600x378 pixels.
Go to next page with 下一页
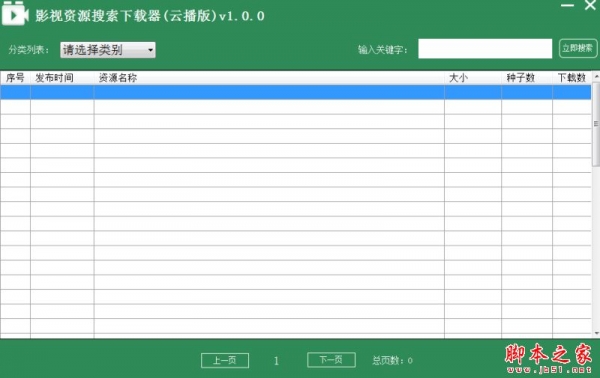[331, 360]
